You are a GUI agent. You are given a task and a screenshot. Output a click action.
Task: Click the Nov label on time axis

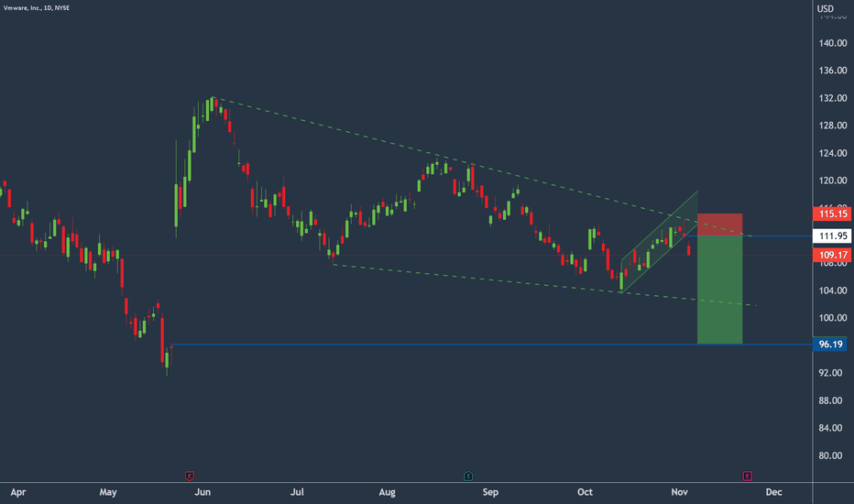click(679, 492)
